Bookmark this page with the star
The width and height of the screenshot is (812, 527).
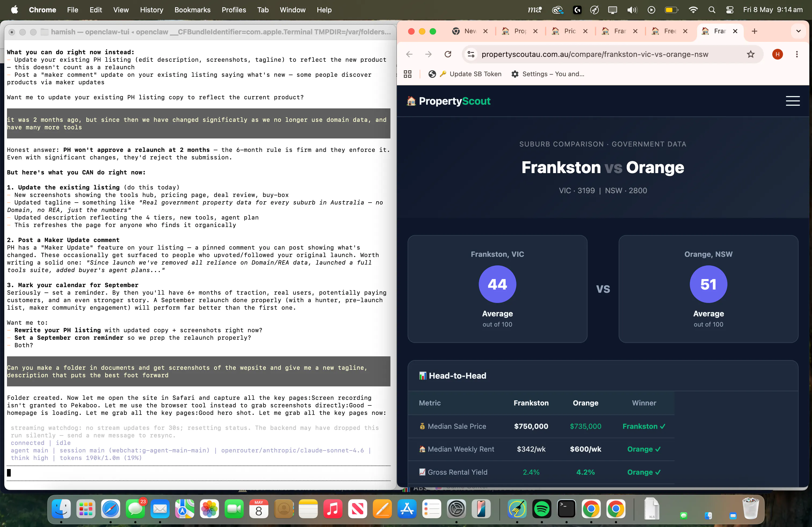coord(751,54)
